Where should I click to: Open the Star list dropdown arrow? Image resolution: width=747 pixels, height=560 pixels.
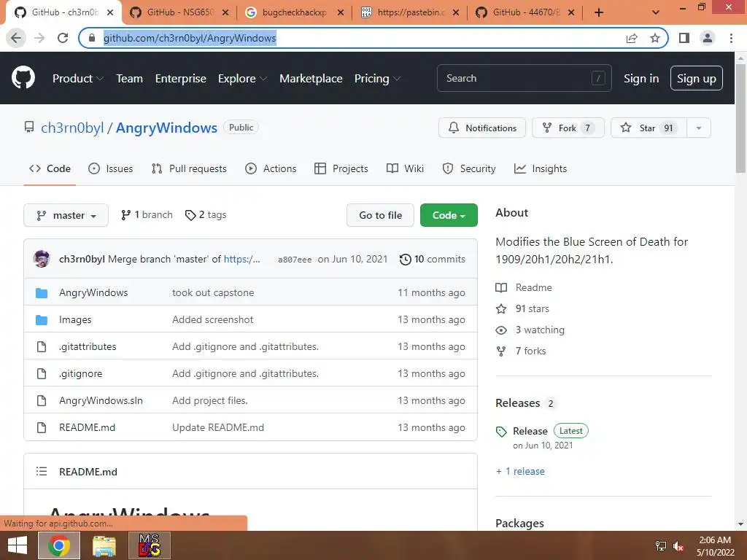coord(699,128)
